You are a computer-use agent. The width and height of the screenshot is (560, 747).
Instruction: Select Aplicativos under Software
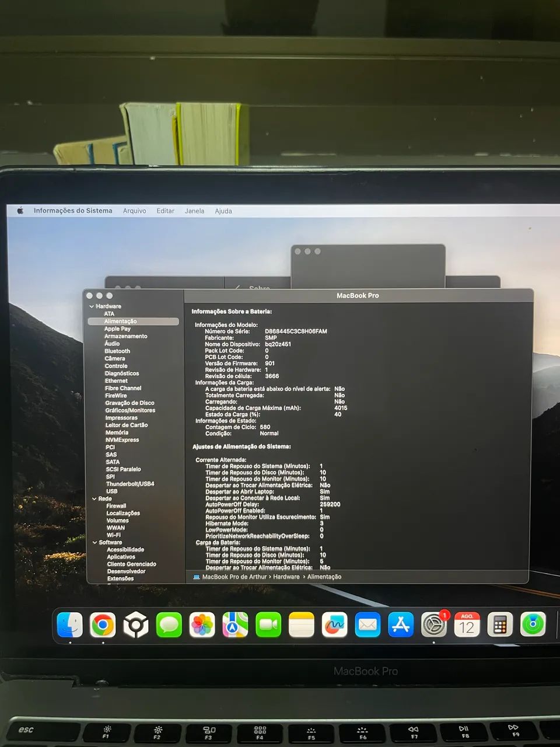121,557
